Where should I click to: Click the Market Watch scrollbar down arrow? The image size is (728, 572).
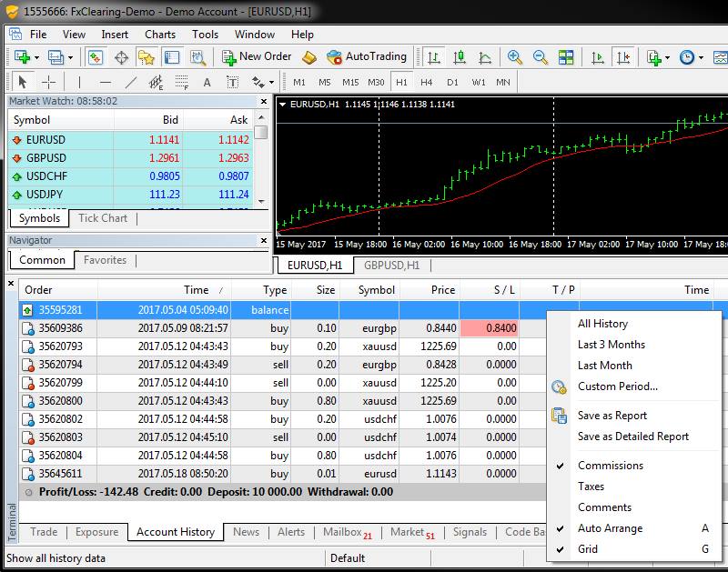[x=261, y=201]
